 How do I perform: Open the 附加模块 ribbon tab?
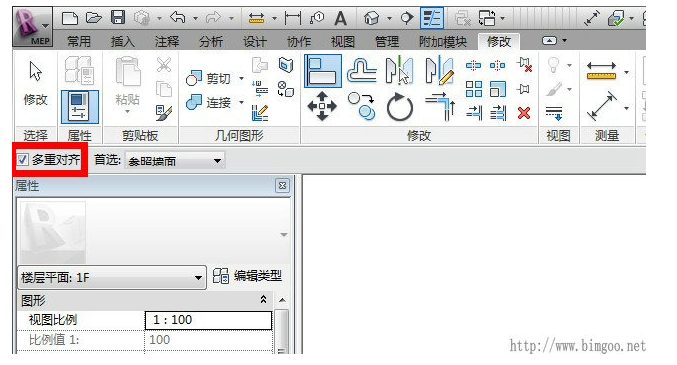click(443, 42)
